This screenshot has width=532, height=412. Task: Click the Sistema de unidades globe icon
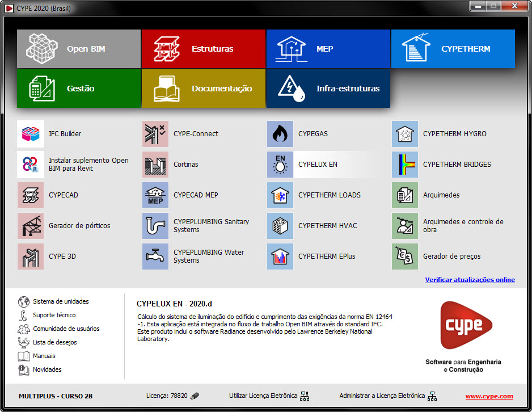click(24, 302)
